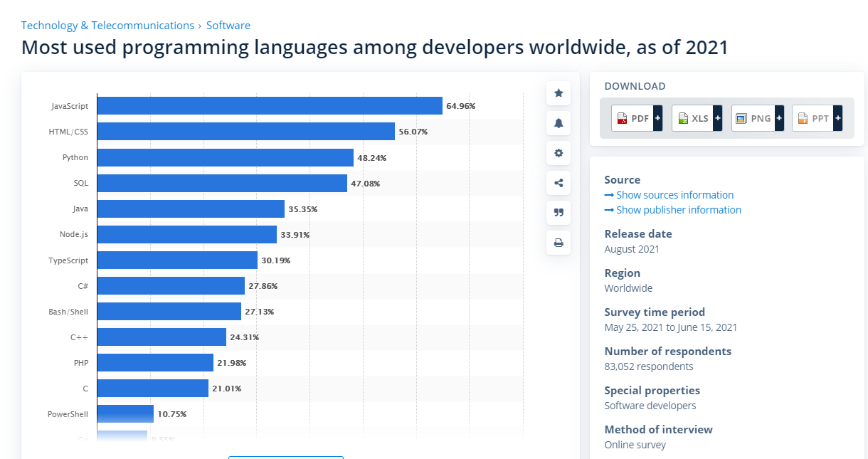The width and height of the screenshot is (868, 459).
Task: Download the data as XLS
Action: click(693, 118)
